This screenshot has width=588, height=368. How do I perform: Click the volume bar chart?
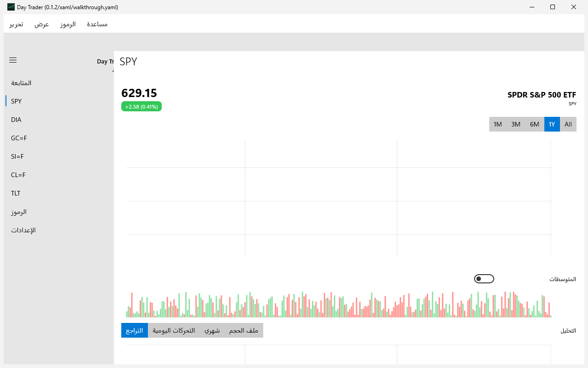coord(339,304)
